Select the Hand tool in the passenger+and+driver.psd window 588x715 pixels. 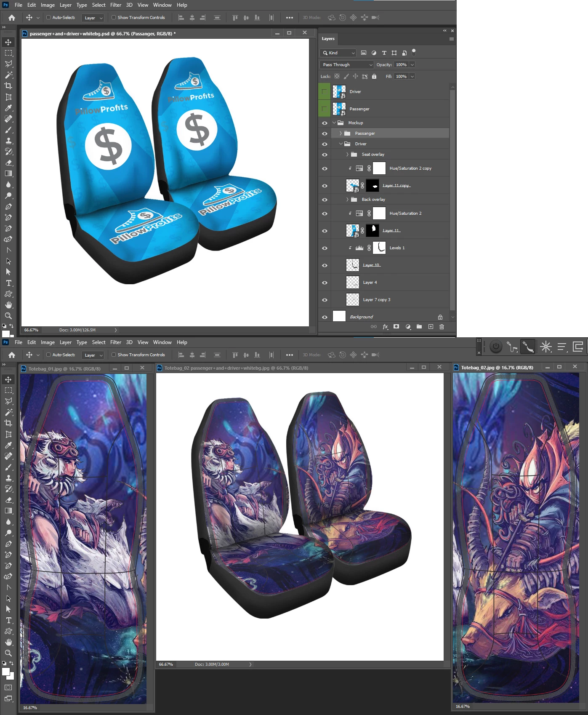pos(8,305)
